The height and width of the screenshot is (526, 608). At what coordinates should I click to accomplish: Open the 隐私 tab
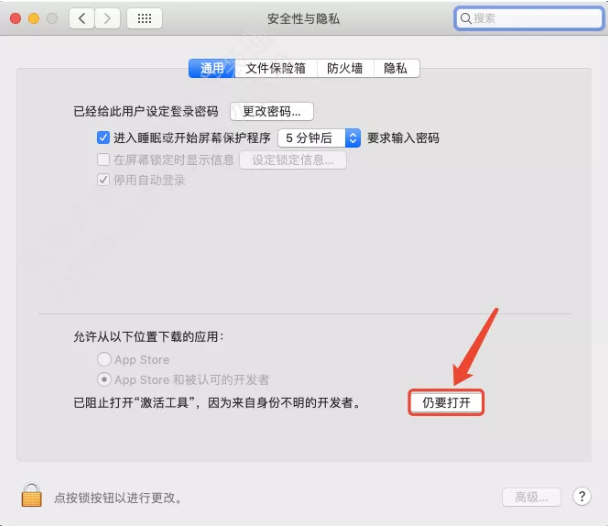(396, 69)
